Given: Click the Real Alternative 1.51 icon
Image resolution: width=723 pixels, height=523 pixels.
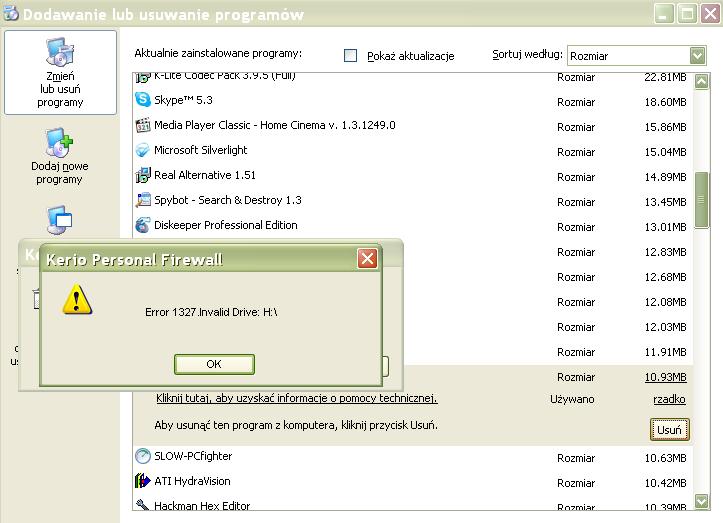Looking at the screenshot, I should pos(143,175).
